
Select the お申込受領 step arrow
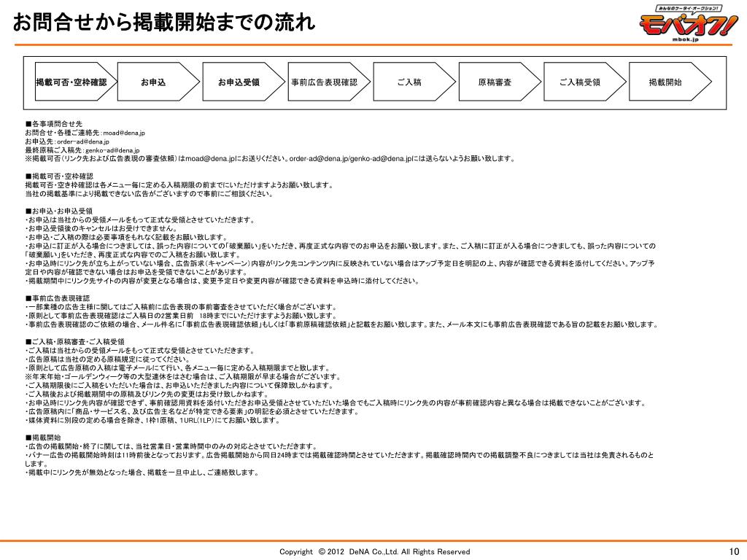tap(244, 82)
